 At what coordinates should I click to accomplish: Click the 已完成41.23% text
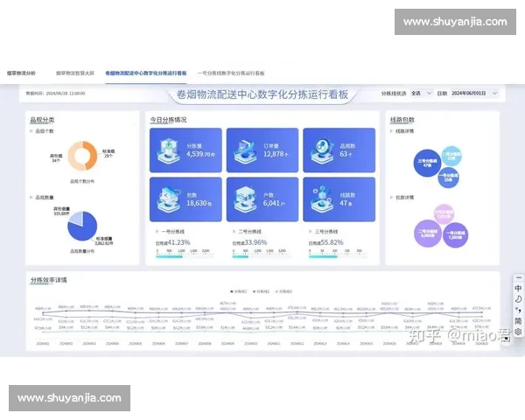click(173, 242)
